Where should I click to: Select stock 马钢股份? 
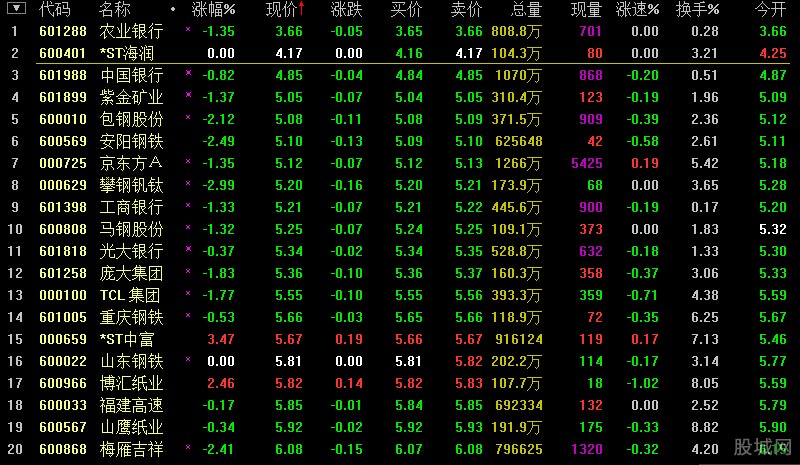pyautogui.click(x=131, y=229)
